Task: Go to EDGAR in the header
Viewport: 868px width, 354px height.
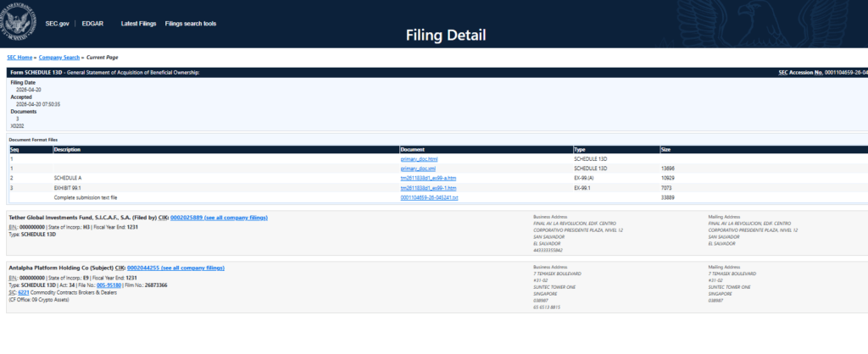Action: tap(93, 24)
